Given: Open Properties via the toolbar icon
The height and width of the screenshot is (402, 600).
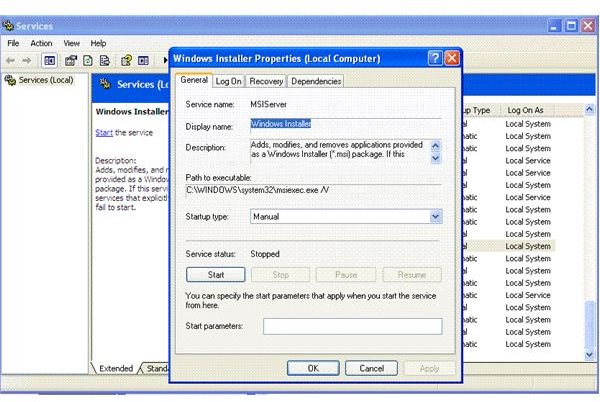Looking at the screenshot, I should pos(71,60).
